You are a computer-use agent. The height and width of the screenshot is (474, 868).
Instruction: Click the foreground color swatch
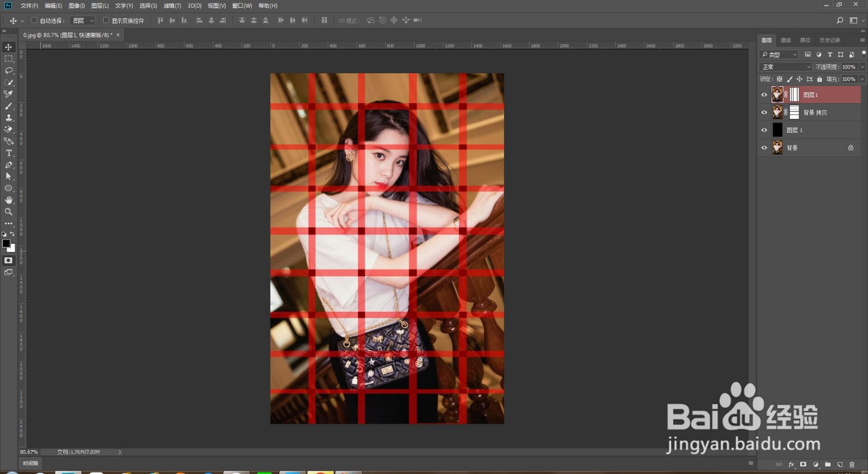tap(6, 243)
